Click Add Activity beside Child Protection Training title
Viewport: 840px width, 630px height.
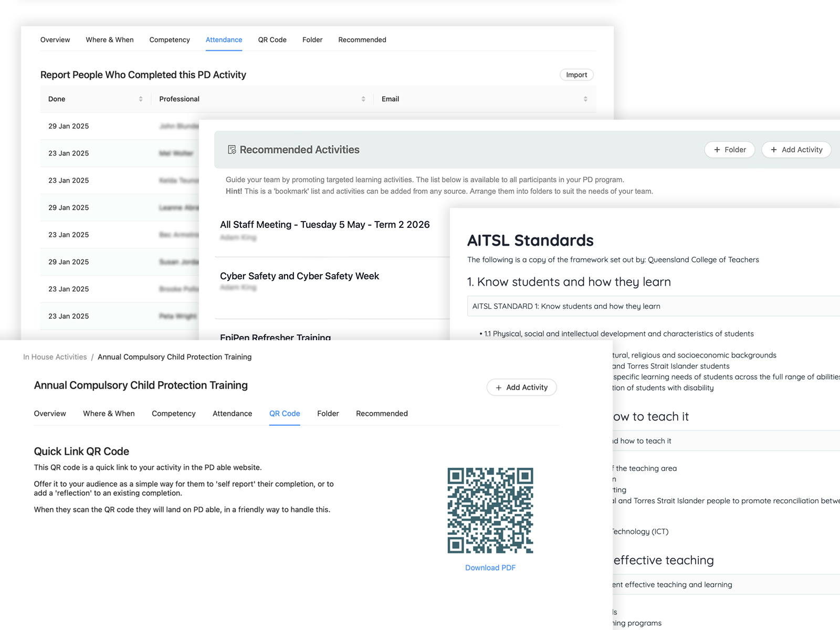coord(521,387)
